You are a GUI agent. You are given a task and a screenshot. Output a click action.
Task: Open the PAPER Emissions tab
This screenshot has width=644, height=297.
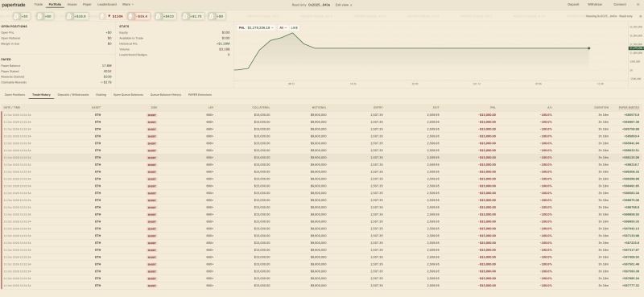[x=200, y=95]
